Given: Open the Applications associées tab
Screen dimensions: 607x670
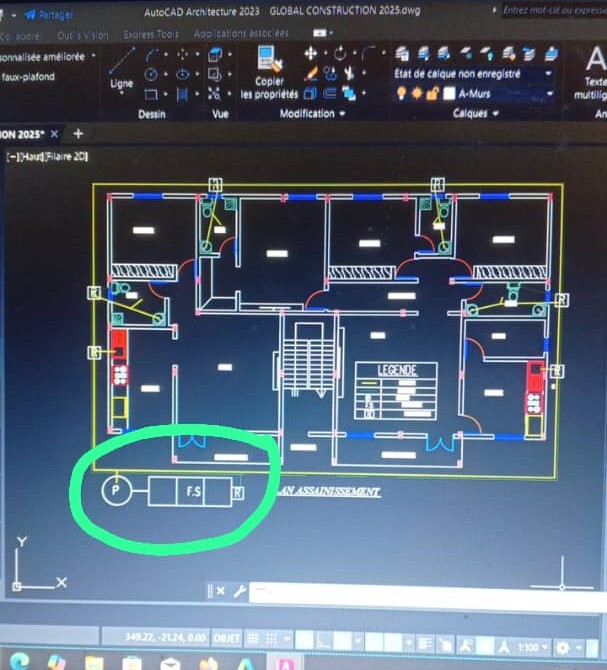Looking at the screenshot, I should (240, 34).
